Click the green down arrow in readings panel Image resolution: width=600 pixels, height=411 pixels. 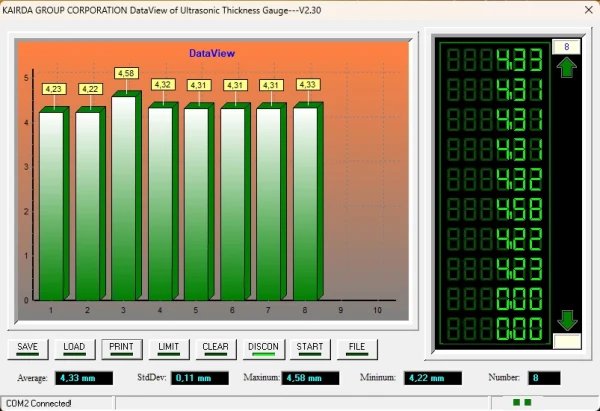(x=567, y=321)
